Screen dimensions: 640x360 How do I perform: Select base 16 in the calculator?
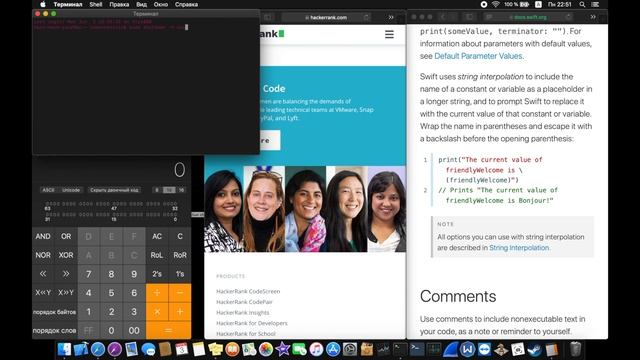pyautogui.click(x=181, y=190)
